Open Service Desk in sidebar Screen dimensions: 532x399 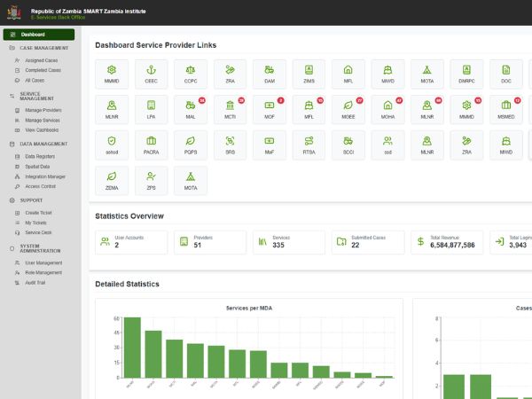click(x=38, y=232)
